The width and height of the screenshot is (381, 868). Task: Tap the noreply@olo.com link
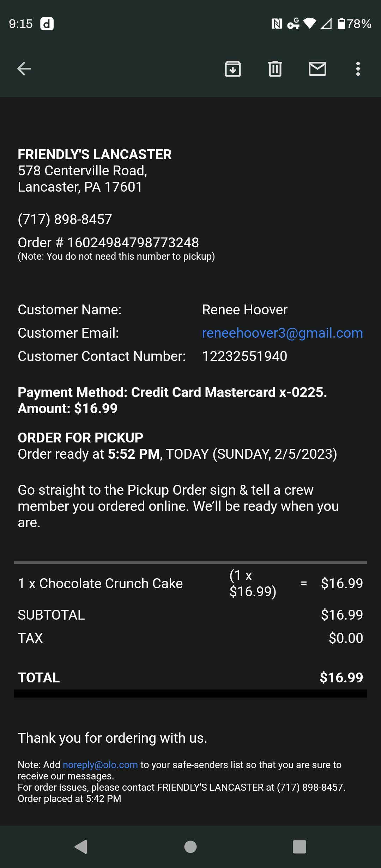[x=100, y=765]
